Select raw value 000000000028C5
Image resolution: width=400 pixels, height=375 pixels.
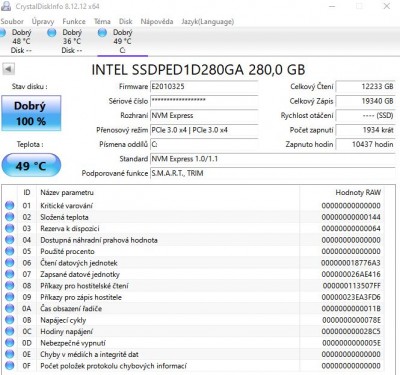point(351,332)
